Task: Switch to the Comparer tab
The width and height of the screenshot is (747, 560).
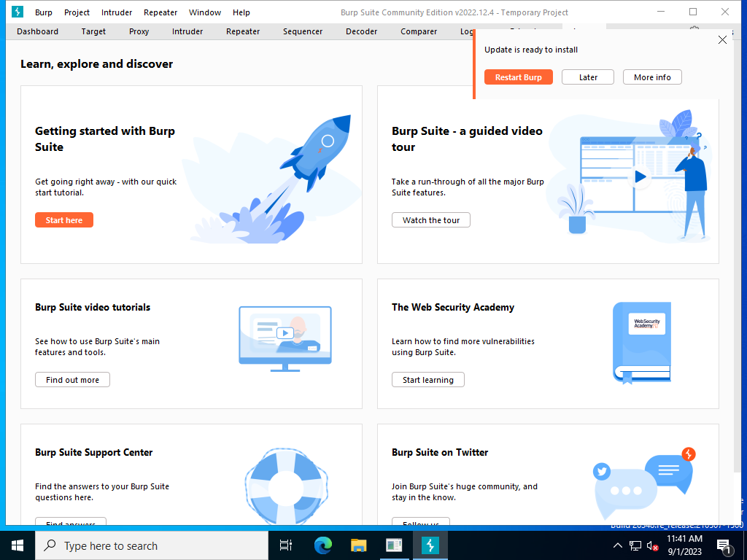Action: [x=419, y=31]
